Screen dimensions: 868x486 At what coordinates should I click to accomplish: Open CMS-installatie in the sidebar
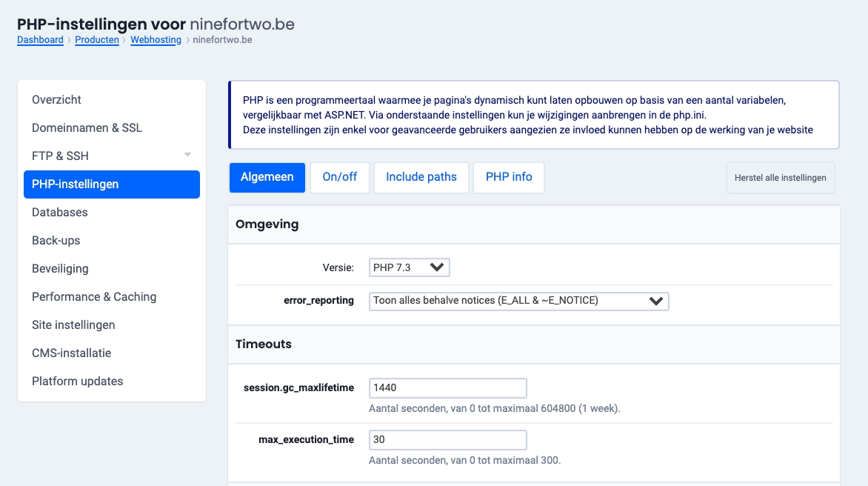71,353
